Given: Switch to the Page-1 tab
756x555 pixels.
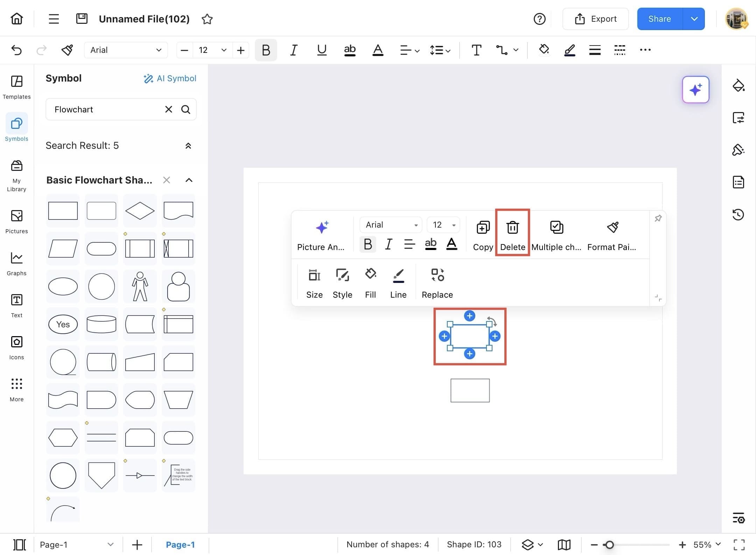Looking at the screenshot, I should [180, 544].
